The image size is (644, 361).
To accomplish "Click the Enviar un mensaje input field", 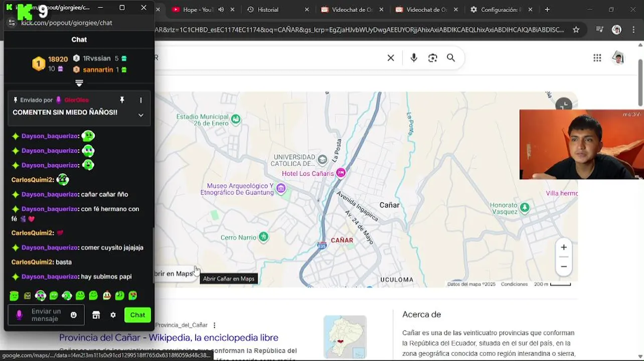I will pos(46,315).
